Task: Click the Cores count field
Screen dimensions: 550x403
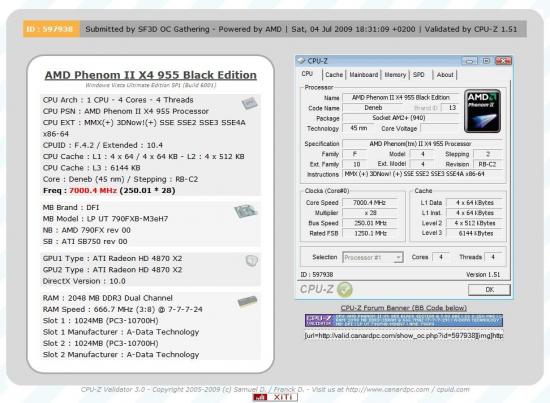Action: click(x=441, y=257)
